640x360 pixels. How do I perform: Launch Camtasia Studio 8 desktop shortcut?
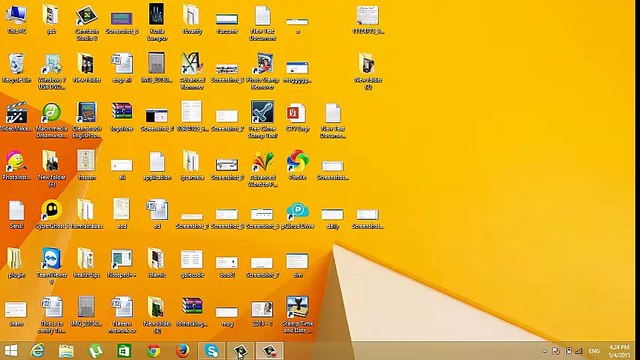[87, 23]
